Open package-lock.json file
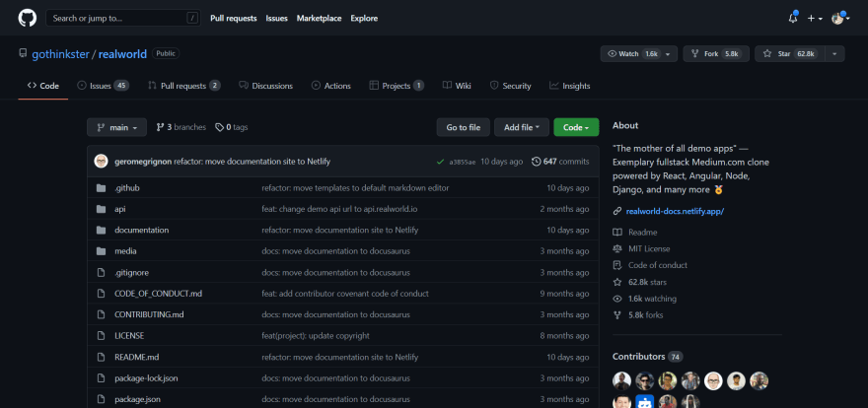The height and width of the screenshot is (408, 868). coord(146,378)
